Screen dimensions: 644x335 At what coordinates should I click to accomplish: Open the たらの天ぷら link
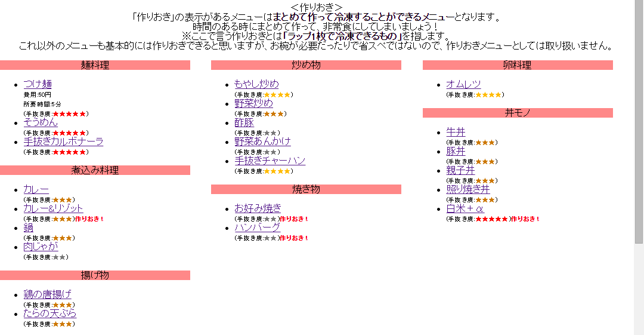click(x=49, y=314)
